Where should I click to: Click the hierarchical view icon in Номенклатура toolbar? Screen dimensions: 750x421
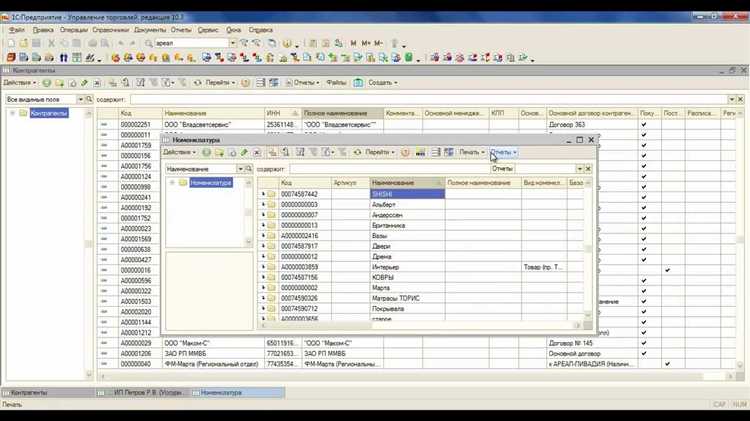[x=273, y=153]
